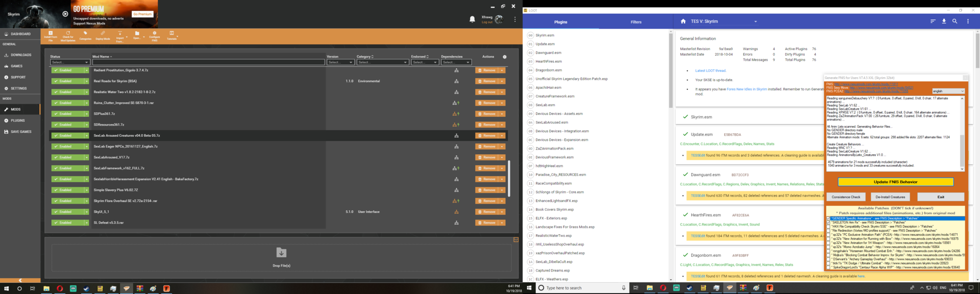Open the Version filter Select dropdown
The height and width of the screenshot is (294, 980).
click(x=340, y=62)
